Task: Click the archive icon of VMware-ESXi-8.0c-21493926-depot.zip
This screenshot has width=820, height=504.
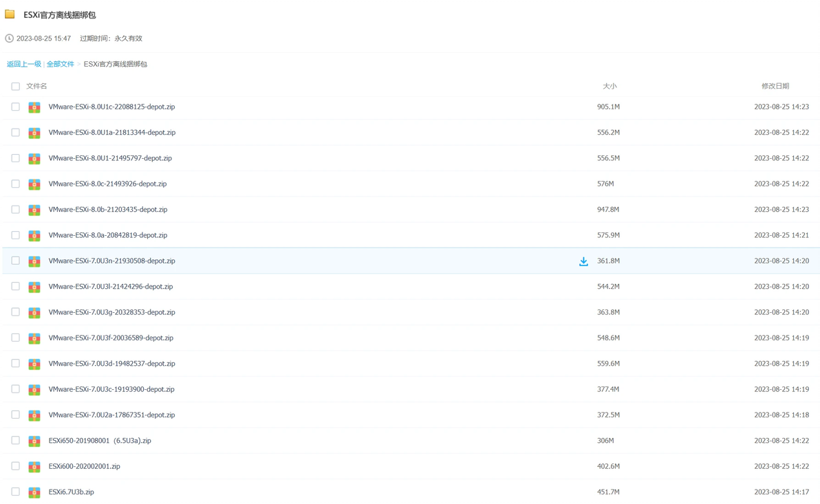Action: [34, 184]
